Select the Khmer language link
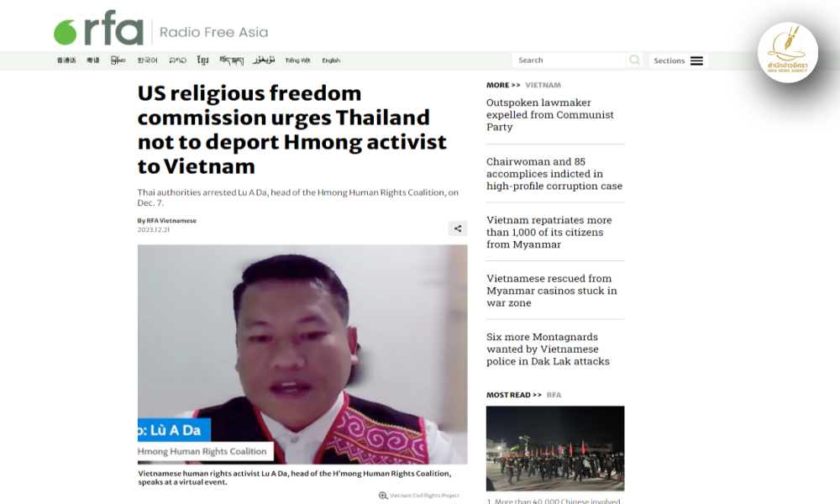 (x=202, y=60)
